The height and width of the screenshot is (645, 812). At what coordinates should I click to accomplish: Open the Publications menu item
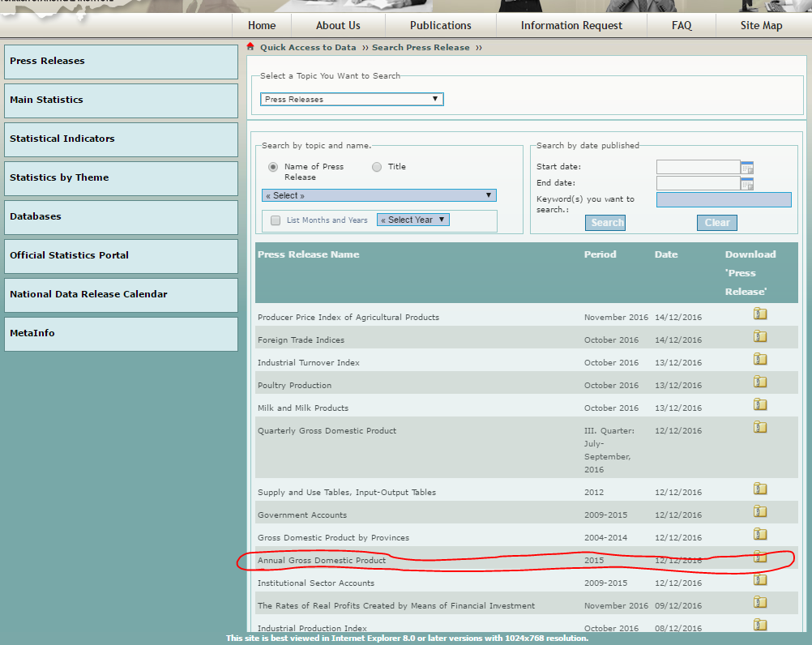click(x=441, y=25)
